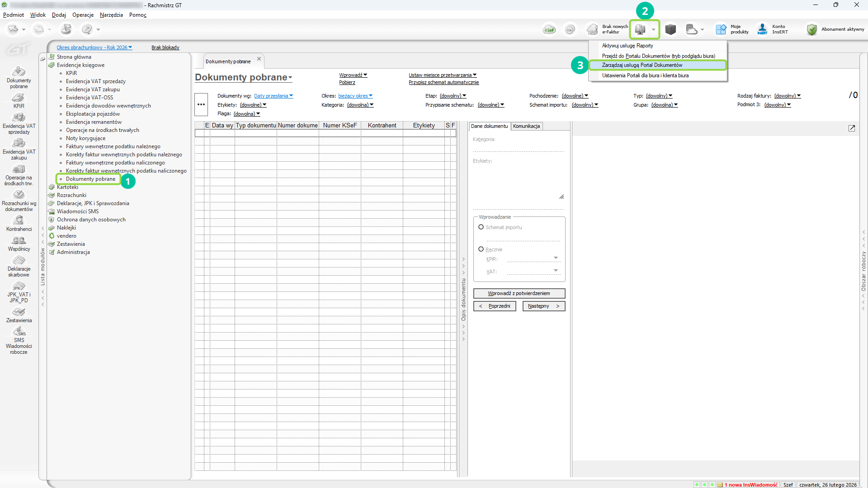Image resolution: width=868 pixels, height=488 pixels.
Task: Open the Deklaracje skarbowe sidebar icon
Action: (19, 261)
